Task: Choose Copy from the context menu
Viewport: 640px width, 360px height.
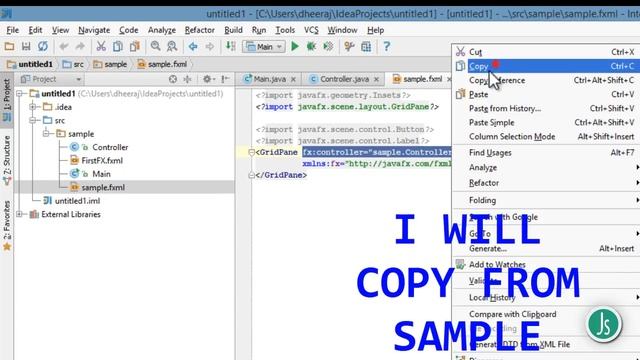Action: click(546, 66)
